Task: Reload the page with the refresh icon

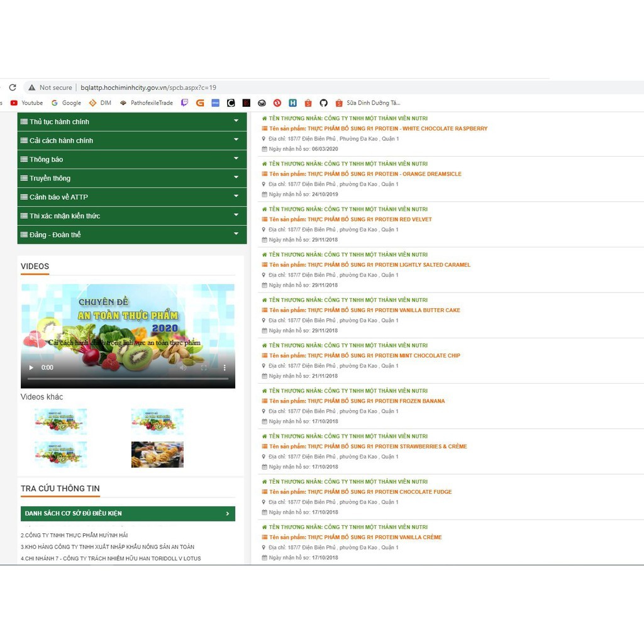Action: click(x=13, y=87)
